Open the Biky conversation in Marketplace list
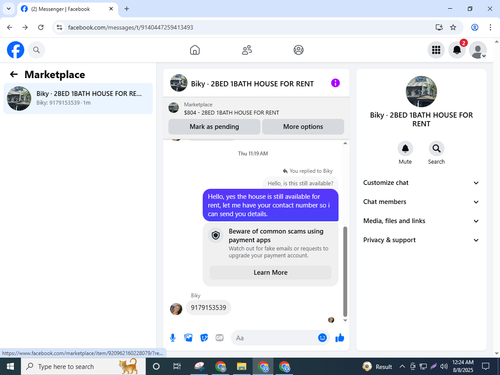The height and width of the screenshot is (375, 500). coord(78,98)
